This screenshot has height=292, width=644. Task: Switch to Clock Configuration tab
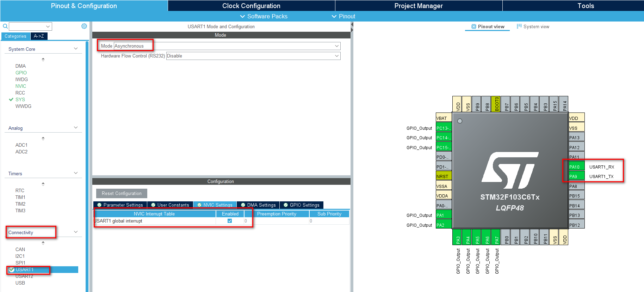[x=251, y=6]
